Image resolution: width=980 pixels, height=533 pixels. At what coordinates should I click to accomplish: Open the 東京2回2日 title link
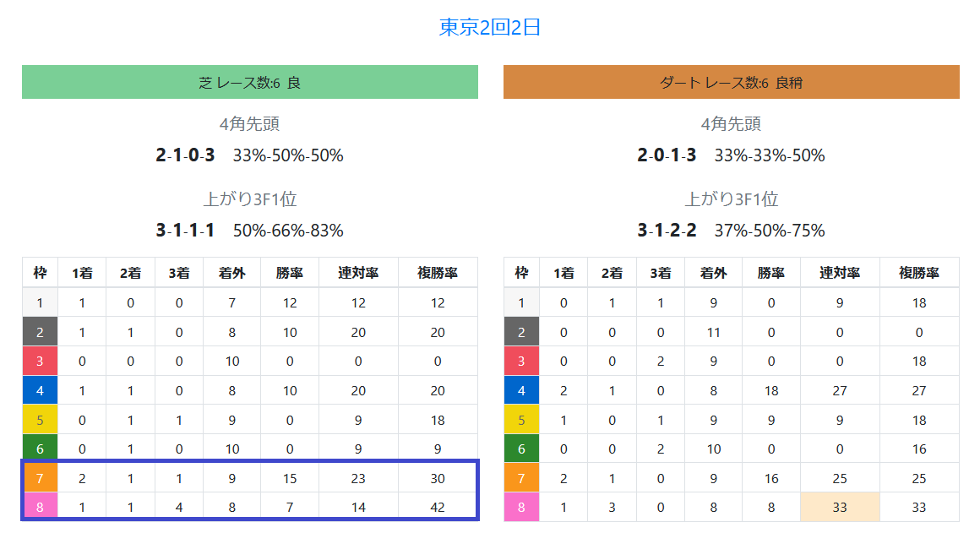click(489, 28)
